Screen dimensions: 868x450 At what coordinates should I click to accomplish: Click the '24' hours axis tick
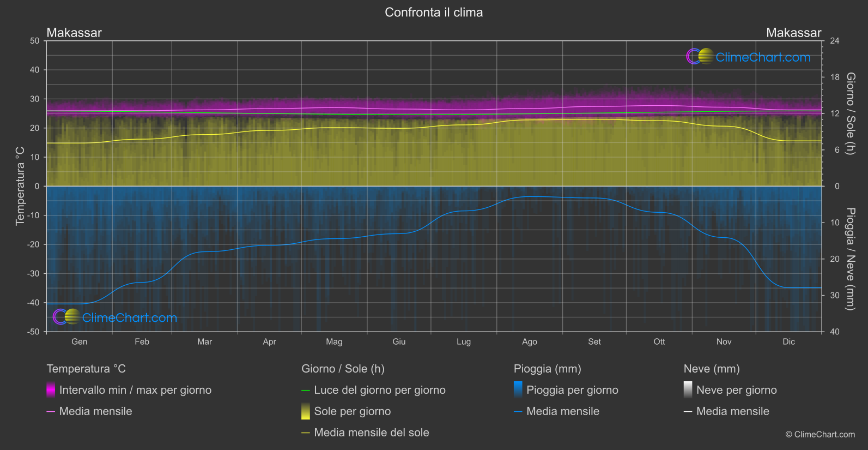click(834, 41)
